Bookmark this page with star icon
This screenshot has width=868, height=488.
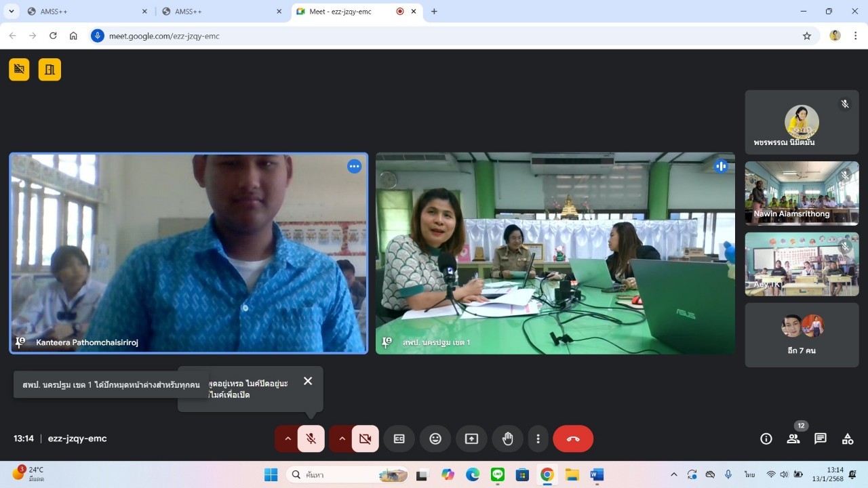coord(807,36)
